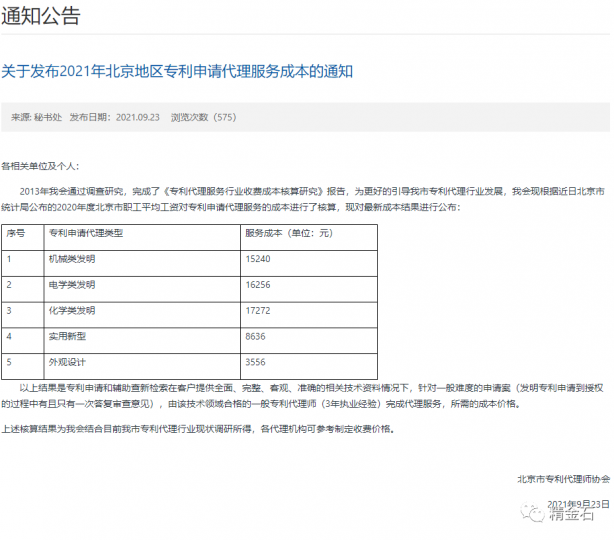Viewport: 614px width, 540px height.
Task: Click the 北京市专利代理师协会 signature
Action: pyautogui.click(x=563, y=479)
